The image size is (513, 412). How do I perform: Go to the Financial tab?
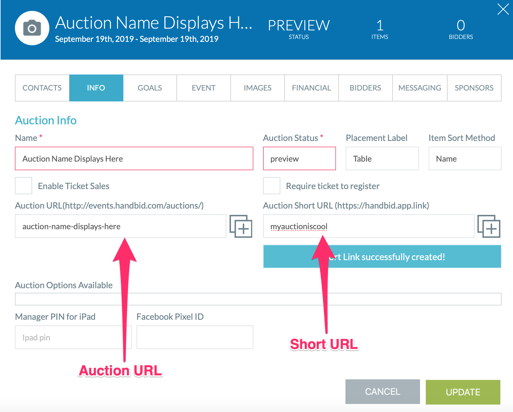click(x=311, y=88)
